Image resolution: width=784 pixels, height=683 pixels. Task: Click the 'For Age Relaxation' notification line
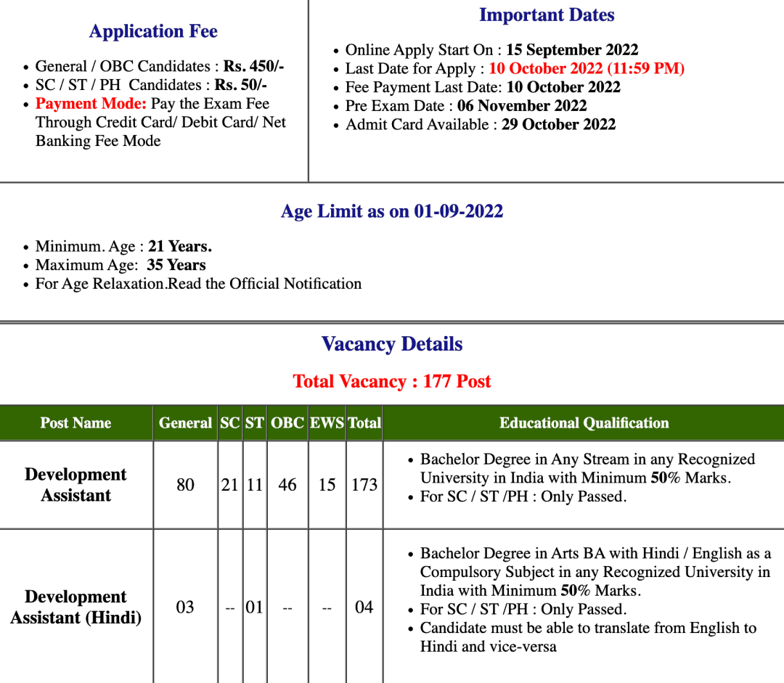198,284
